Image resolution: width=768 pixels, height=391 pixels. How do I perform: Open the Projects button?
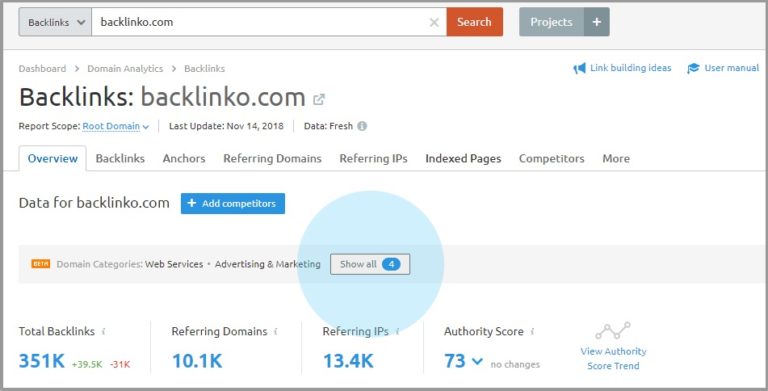click(x=552, y=22)
